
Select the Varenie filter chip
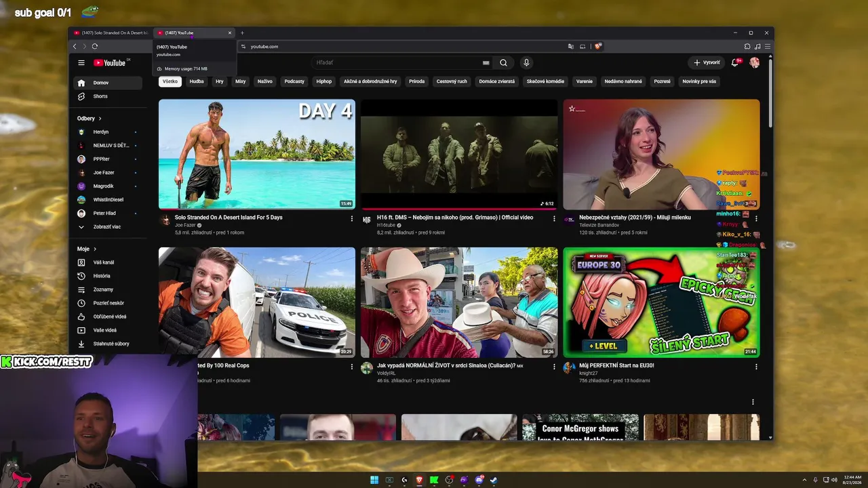585,81
